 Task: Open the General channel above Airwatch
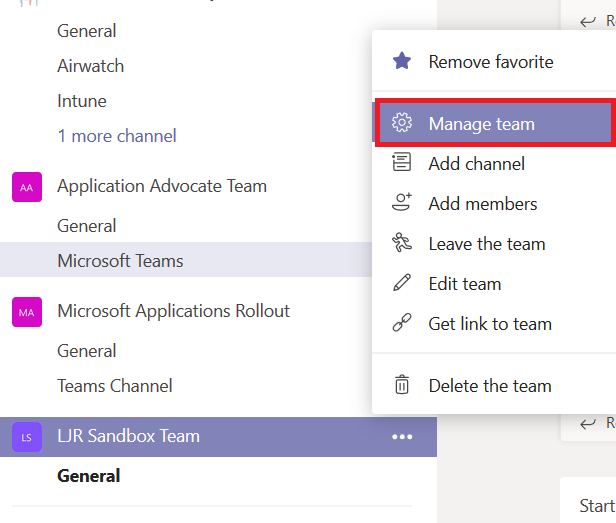pyautogui.click(x=86, y=31)
